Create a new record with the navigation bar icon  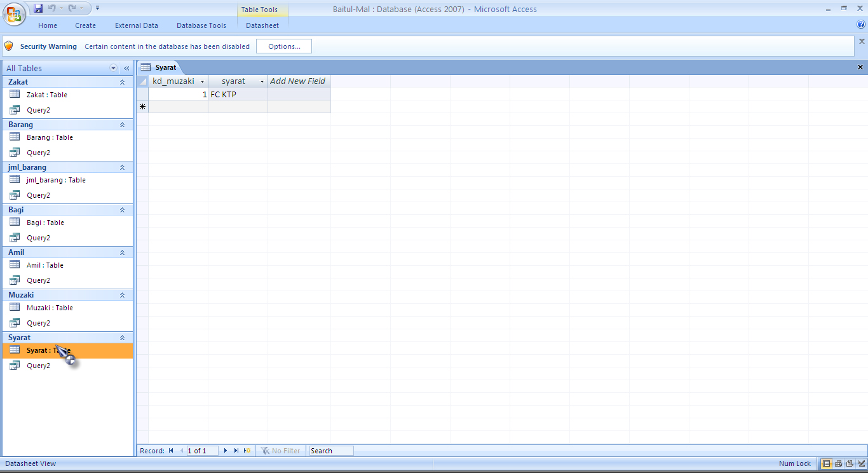tap(247, 450)
